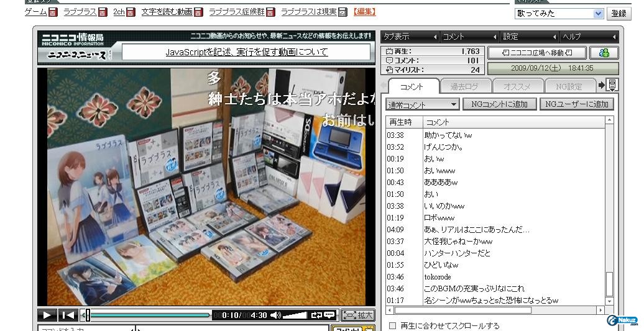Click the 登録 button

[619, 14]
